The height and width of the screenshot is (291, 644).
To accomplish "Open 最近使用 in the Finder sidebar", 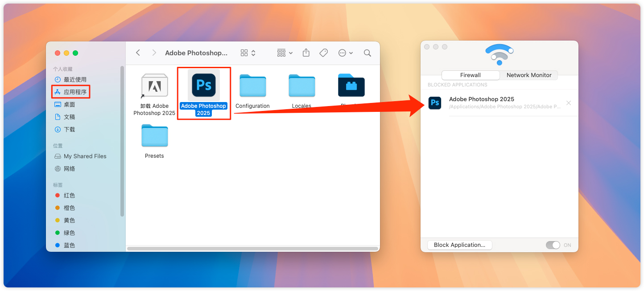I will tap(70, 79).
